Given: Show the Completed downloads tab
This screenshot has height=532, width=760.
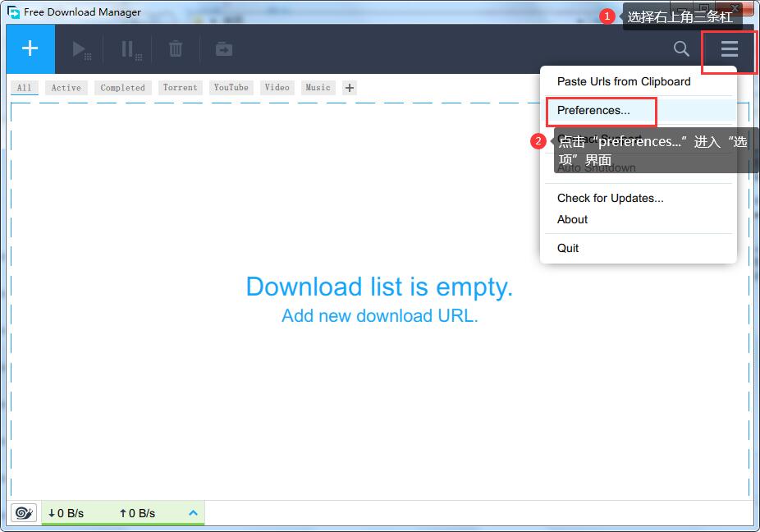Looking at the screenshot, I should click(122, 88).
